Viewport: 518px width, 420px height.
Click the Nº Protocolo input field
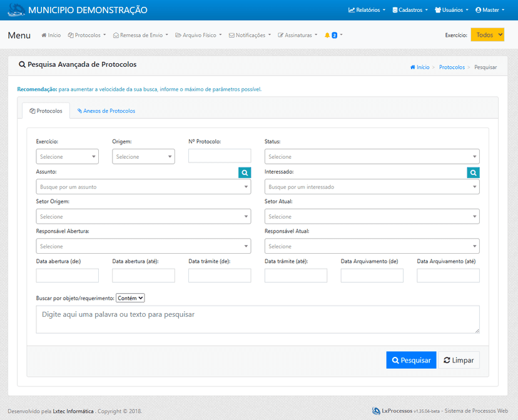tap(220, 156)
